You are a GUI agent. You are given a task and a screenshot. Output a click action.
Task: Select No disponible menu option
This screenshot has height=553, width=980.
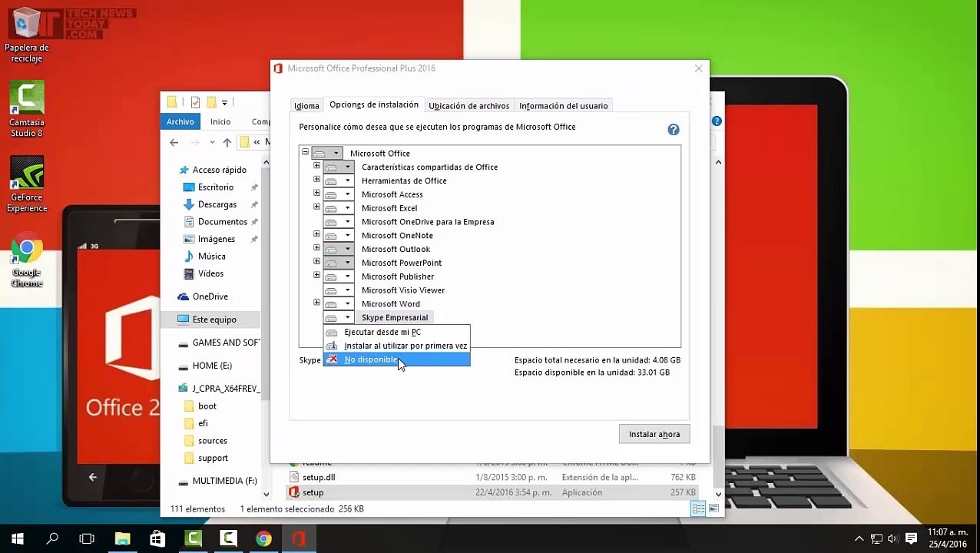coord(396,359)
